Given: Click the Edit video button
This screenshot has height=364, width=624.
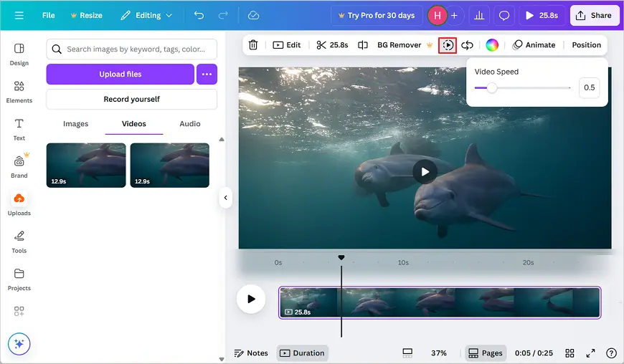Looking at the screenshot, I should tap(287, 45).
